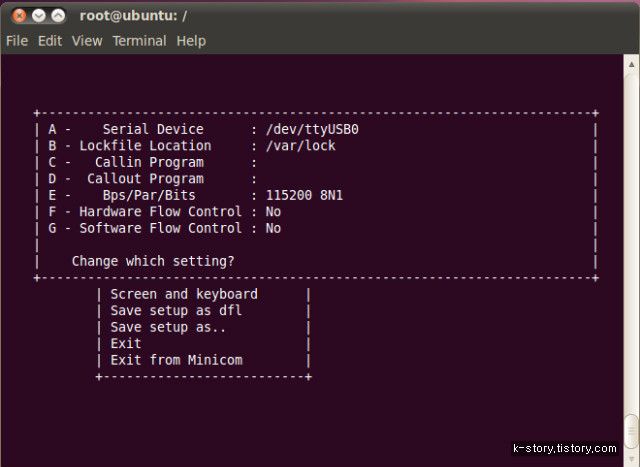This screenshot has width=640, height=467.
Task: Select the Serial Device setting line
Action: (203, 129)
